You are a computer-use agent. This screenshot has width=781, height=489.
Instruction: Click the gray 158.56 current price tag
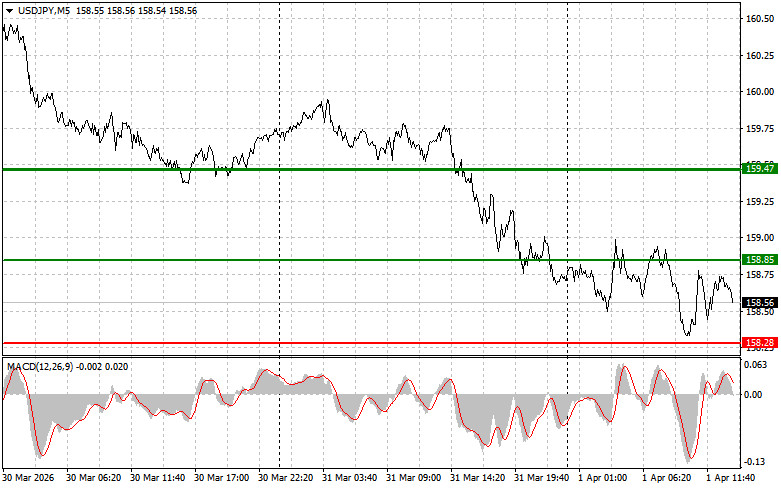point(761,302)
